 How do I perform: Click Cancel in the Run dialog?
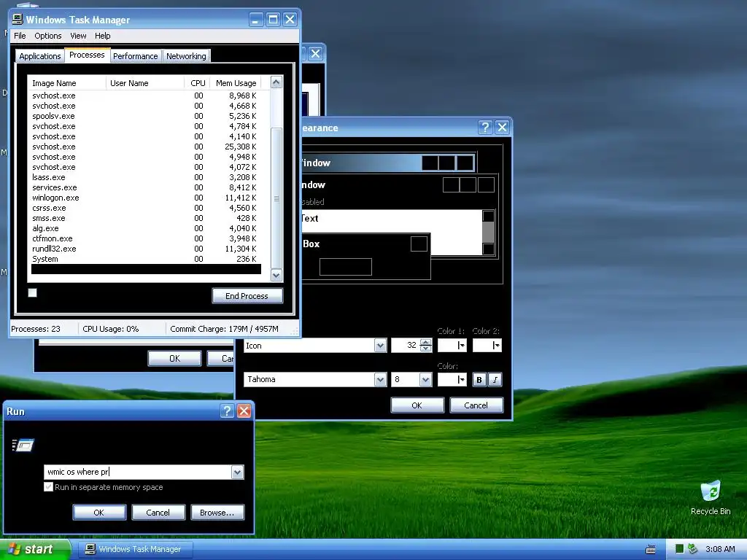(x=158, y=513)
